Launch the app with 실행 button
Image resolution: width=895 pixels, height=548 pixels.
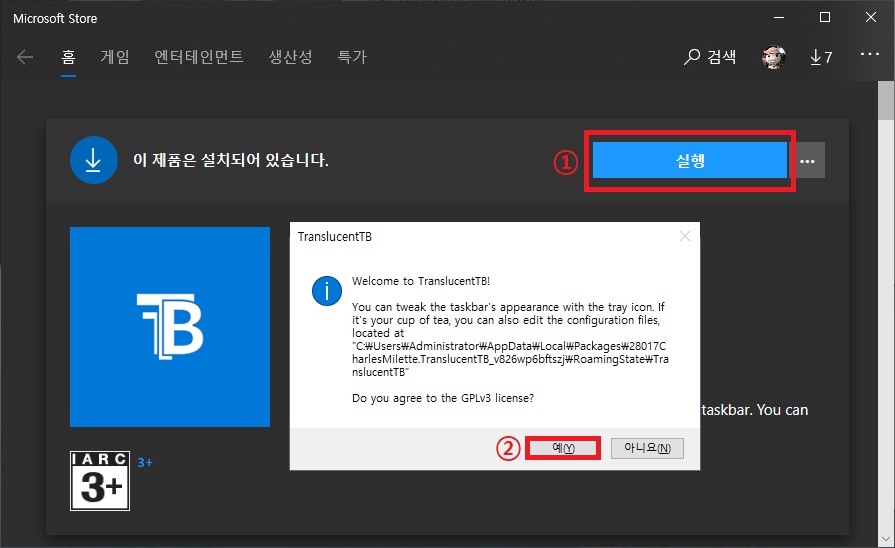690,160
